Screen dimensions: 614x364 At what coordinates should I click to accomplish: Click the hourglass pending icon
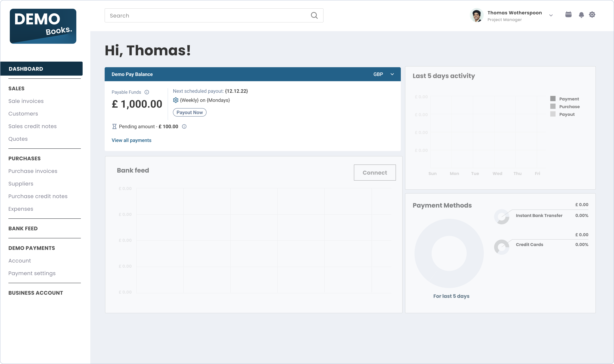[x=114, y=127]
